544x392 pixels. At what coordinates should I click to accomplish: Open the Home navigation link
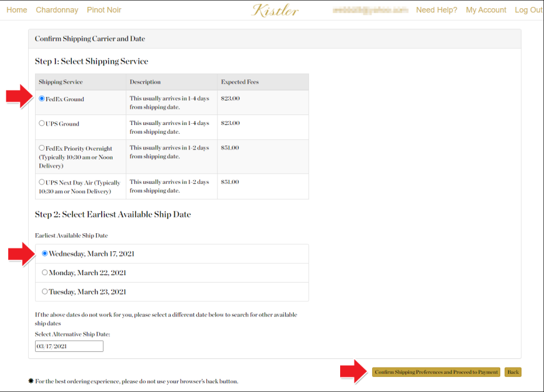(17, 10)
